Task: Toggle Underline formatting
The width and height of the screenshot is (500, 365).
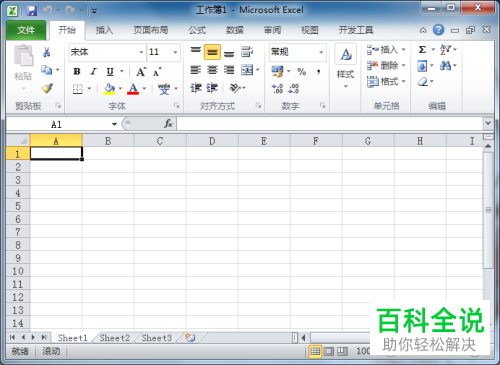Action: 110,71
